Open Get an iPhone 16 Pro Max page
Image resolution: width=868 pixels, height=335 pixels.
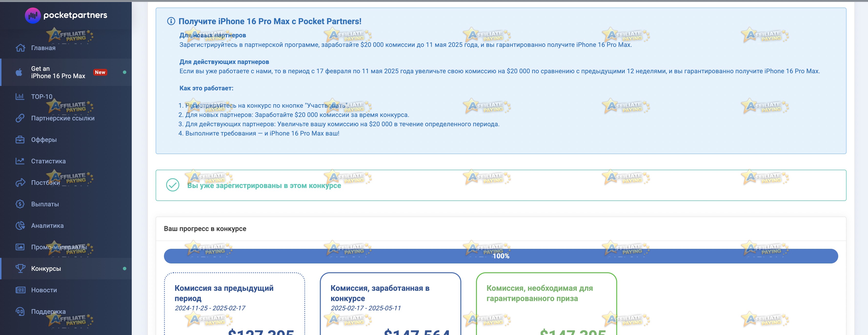(66, 72)
